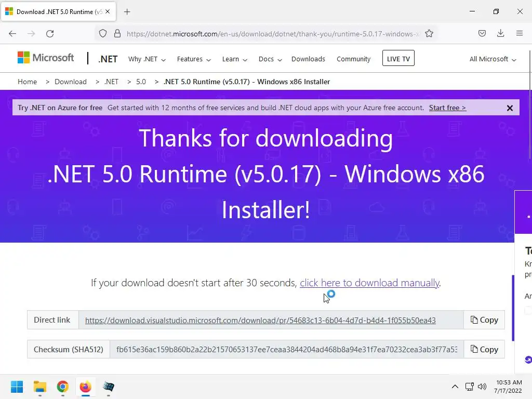Go to the .NET home link
Screen dimensions: 532x399
click(x=108, y=59)
